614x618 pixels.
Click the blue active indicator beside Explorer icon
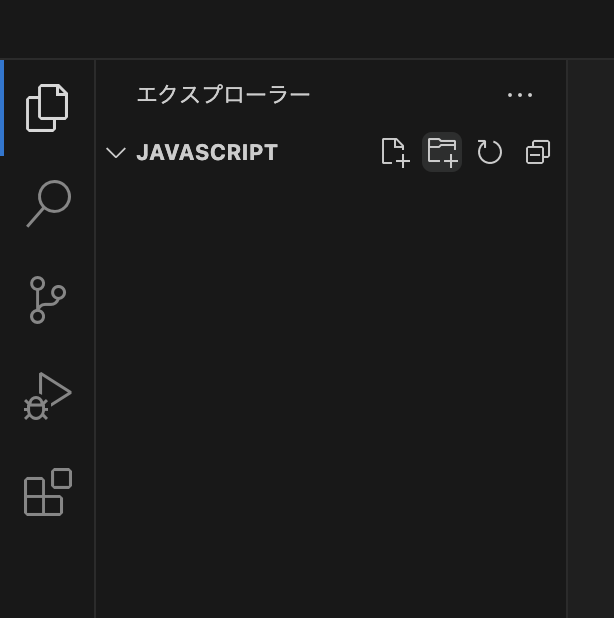[2, 108]
